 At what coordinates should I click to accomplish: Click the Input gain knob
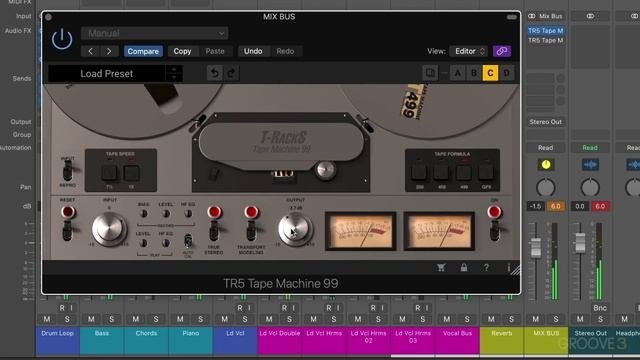click(109, 229)
